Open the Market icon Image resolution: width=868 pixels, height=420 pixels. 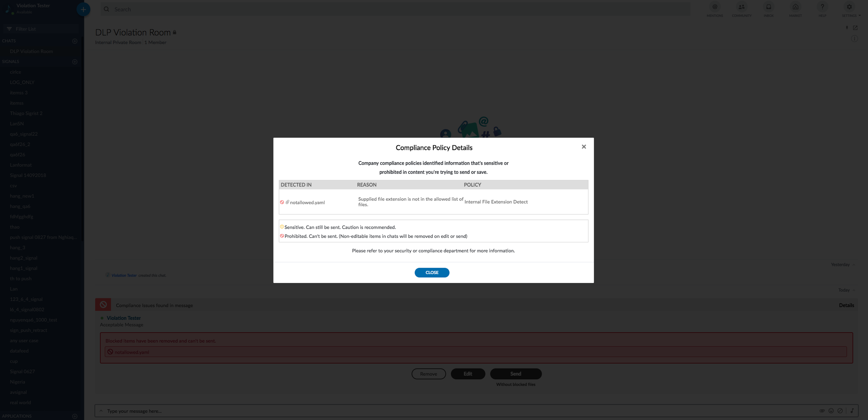pos(795,7)
